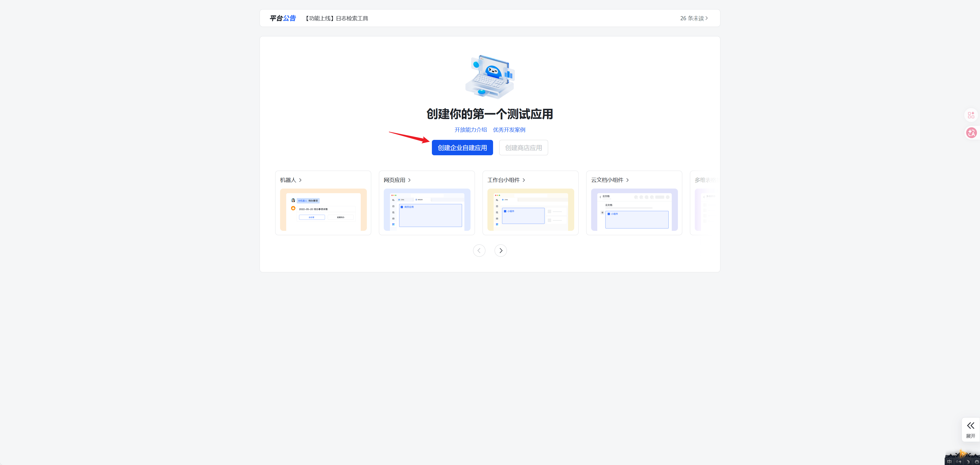Go to next carousel page arrow
The height and width of the screenshot is (465, 980).
tap(501, 251)
